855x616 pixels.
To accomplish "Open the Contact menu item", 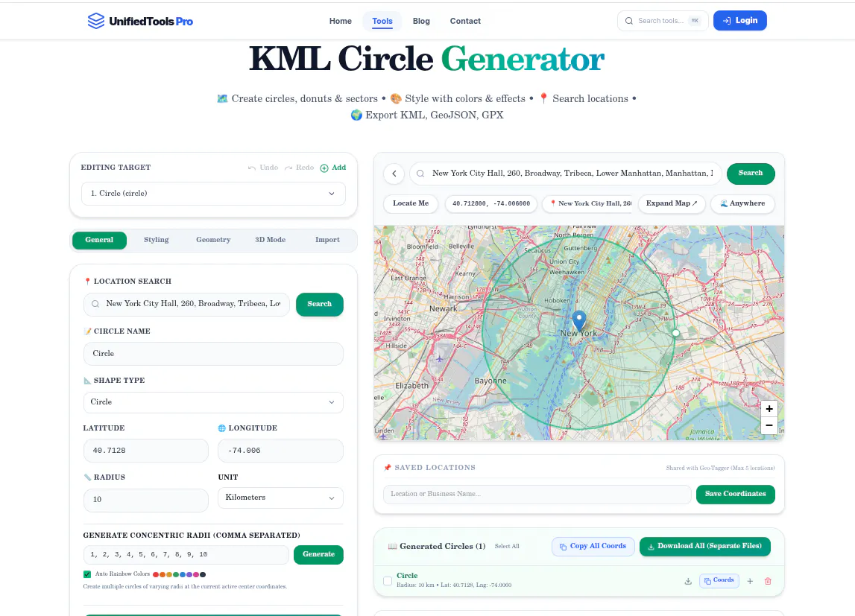I will tap(465, 22).
